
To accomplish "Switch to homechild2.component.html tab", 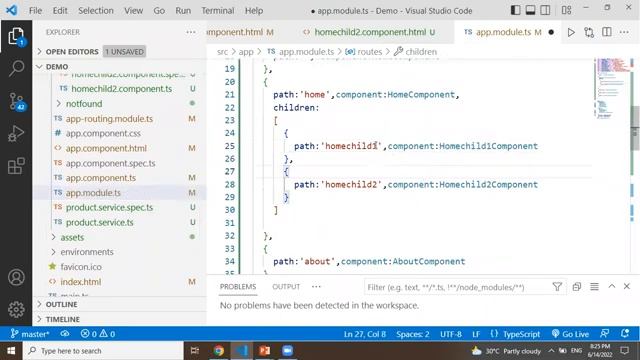I will pyautogui.click(x=369, y=32).
